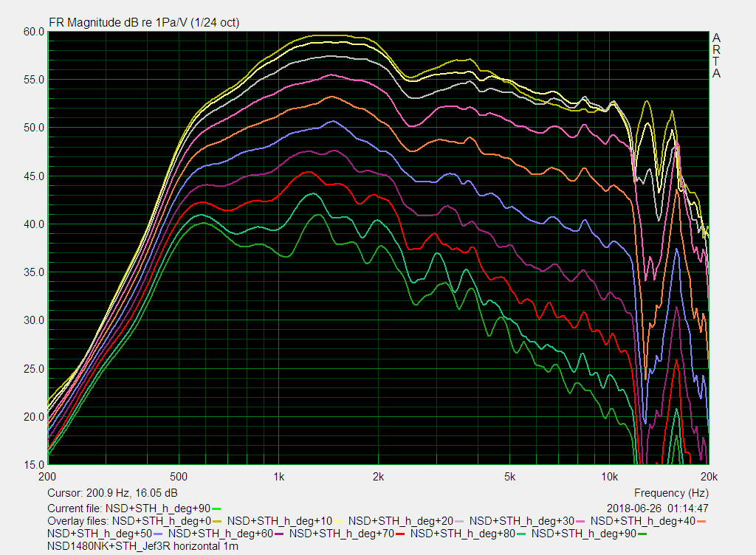
Task: Click the overlay legend entry 'NSD+STH_h_deg+90'
Action: [584, 534]
